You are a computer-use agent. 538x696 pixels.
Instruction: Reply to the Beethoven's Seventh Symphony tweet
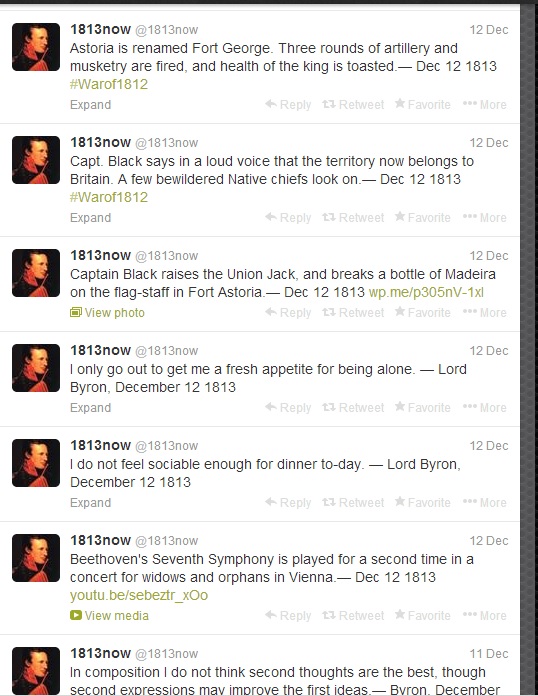click(x=288, y=616)
